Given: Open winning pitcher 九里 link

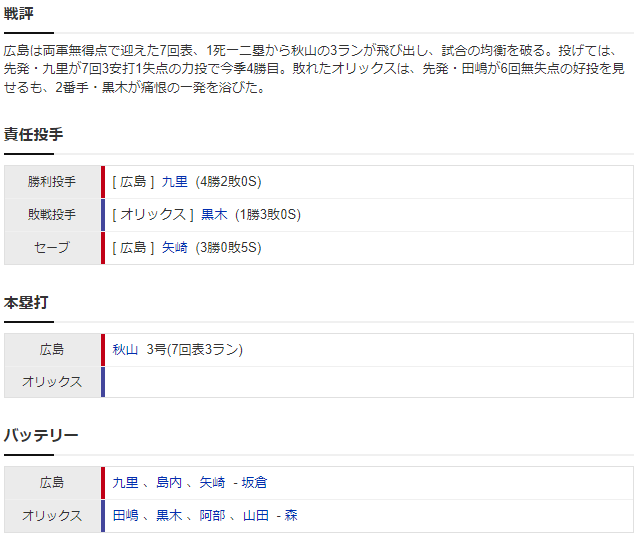Looking at the screenshot, I should click(174, 182).
